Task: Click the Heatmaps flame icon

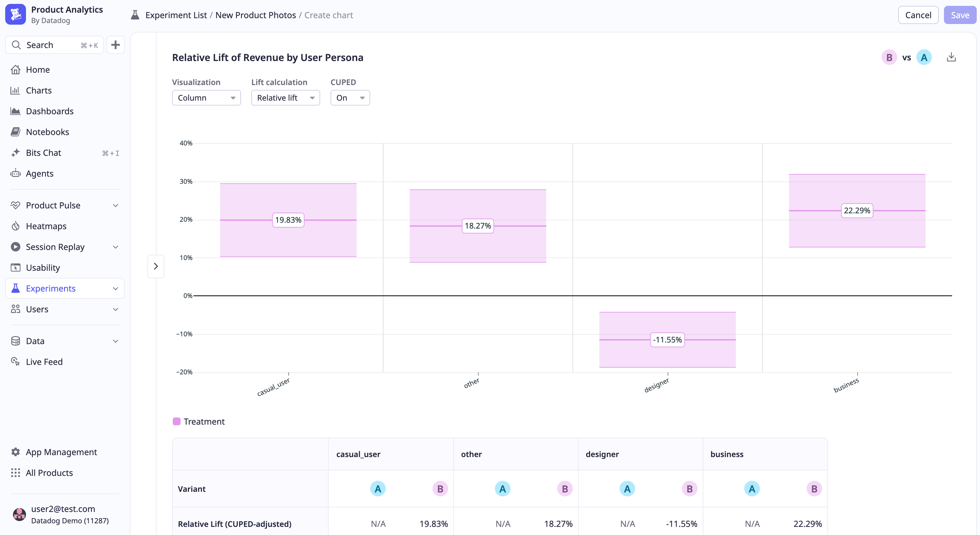Action: coord(16,226)
